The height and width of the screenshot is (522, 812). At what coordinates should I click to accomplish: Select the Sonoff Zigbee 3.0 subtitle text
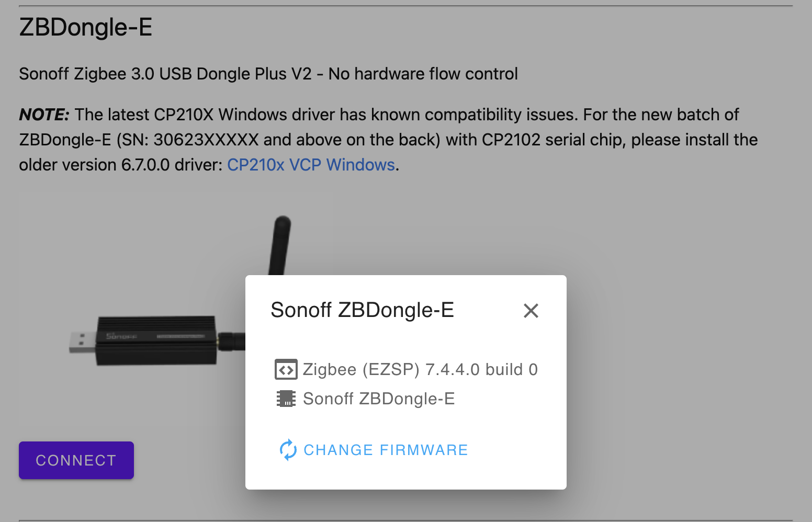268,74
